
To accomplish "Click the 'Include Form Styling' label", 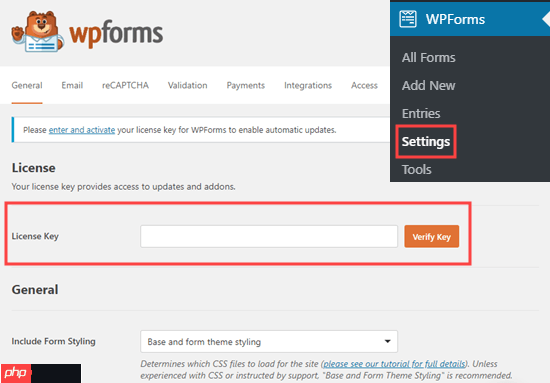I will (x=53, y=341).
